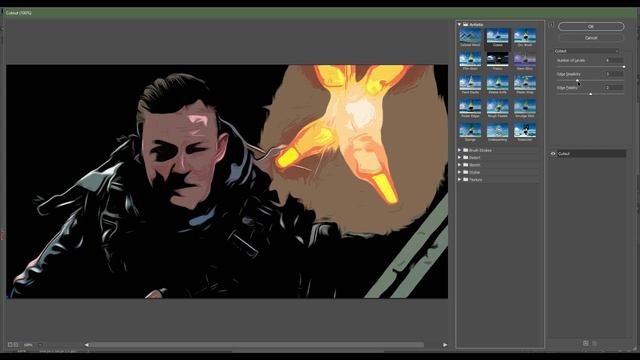640x360 pixels.
Task: Pick the Poster Edges filter thumbnail
Action: click(470, 107)
